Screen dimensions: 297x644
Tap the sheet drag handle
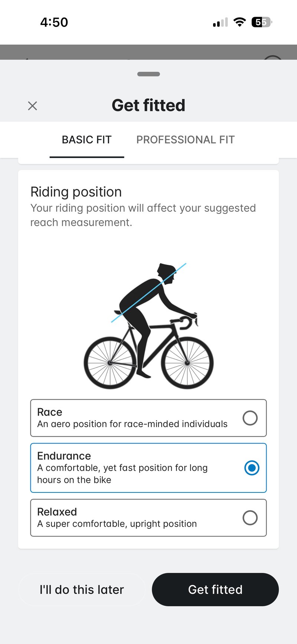(x=148, y=74)
